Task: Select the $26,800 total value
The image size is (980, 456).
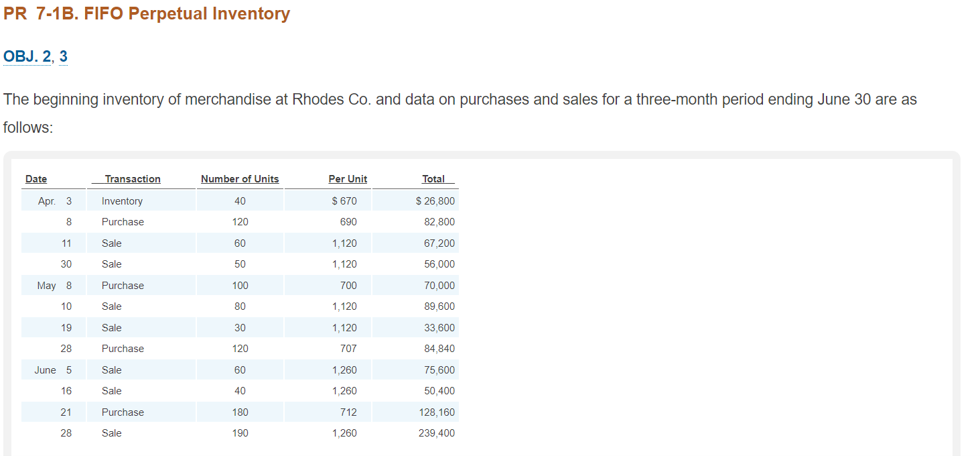Action: tap(436, 201)
